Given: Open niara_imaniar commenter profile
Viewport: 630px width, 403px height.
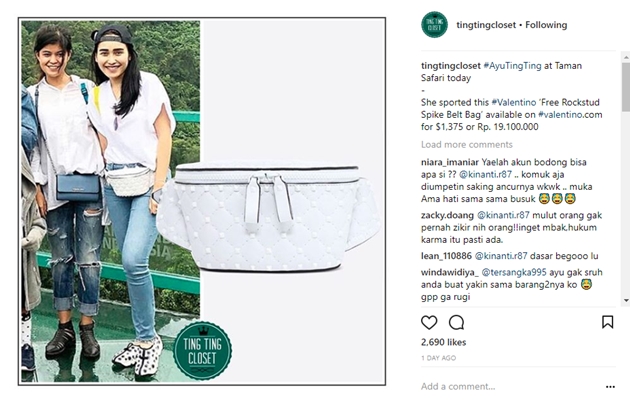Looking at the screenshot, I should (x=450, y=162).
